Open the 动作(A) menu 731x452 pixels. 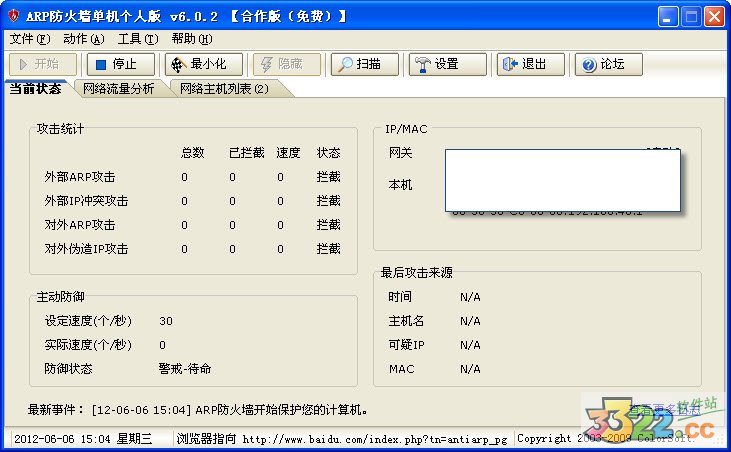click(x=84, y=39)
